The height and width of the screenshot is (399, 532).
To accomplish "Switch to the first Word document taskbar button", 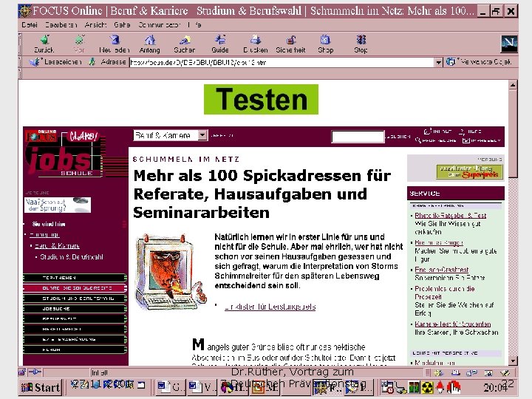I will [x=171, y=387].
